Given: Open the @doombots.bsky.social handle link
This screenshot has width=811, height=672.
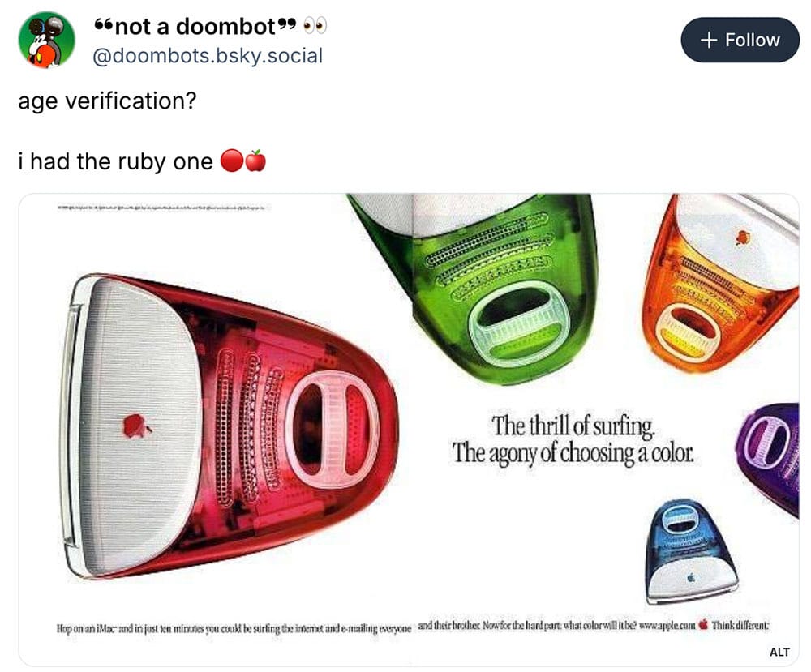Looking at the screenshot, I should coord(208,55).
